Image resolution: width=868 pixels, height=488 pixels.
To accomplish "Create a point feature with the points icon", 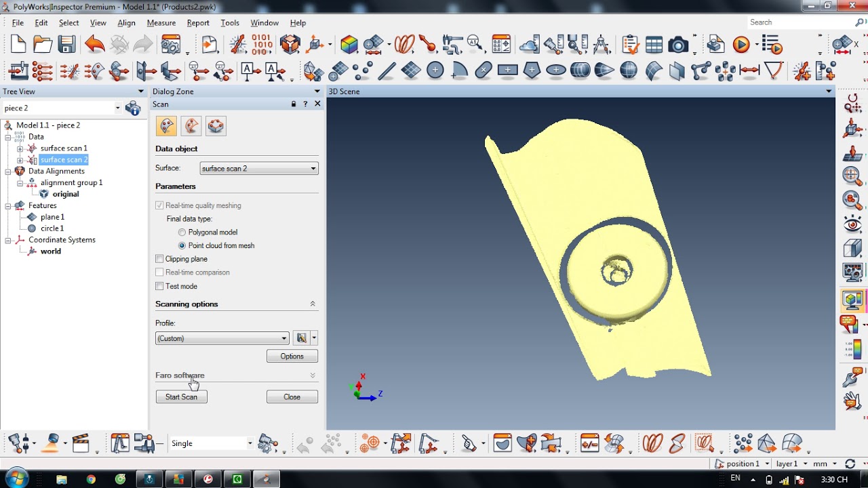I will [362, 70].
